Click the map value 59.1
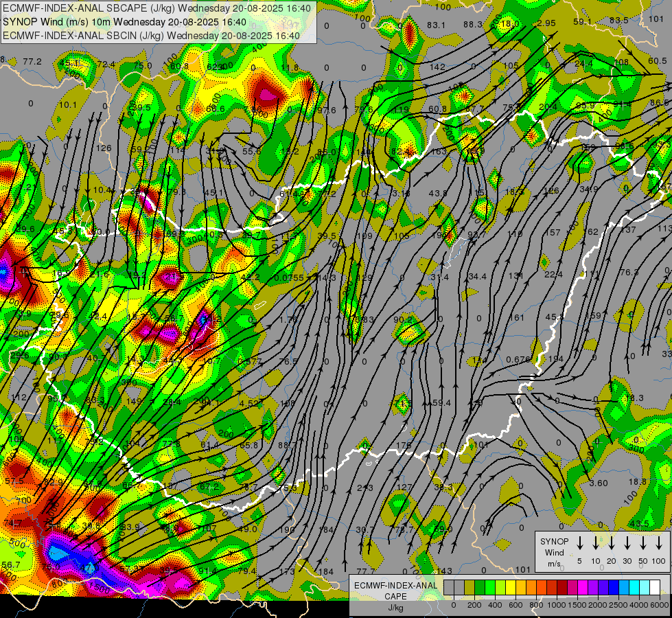Image resolution: width=672 pixels, height=618 pixels. click(x=583, y=21)
